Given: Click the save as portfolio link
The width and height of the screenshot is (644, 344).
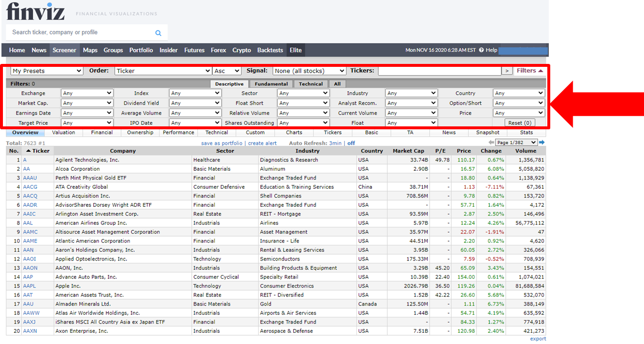Looking at the screenshot, I should [222, 143].
